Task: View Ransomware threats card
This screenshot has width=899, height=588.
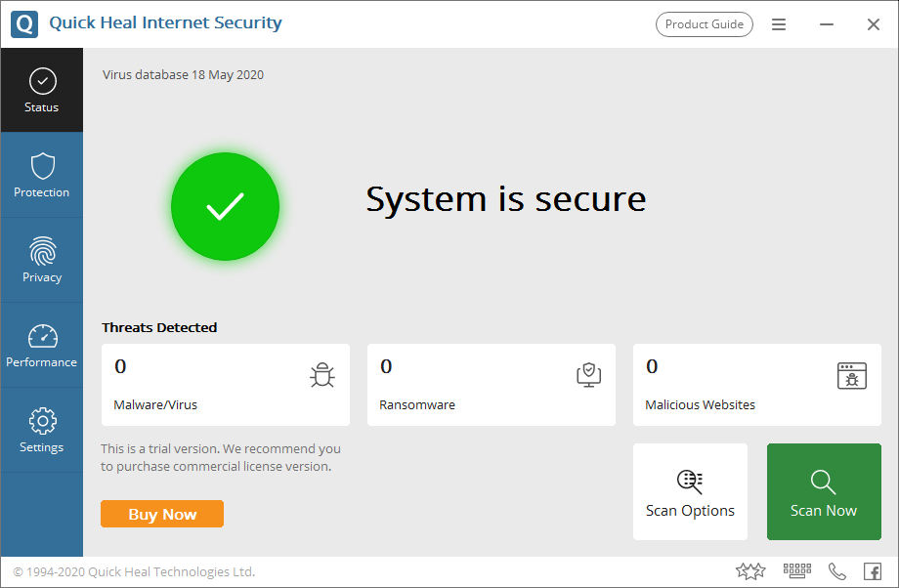Action: [491, 384]
